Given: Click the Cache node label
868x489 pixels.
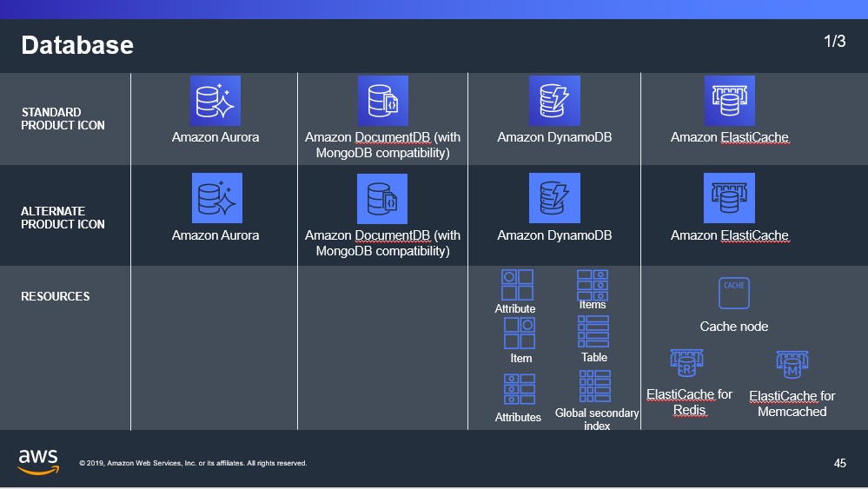Looking at the screenshot, I should point(734,327).
